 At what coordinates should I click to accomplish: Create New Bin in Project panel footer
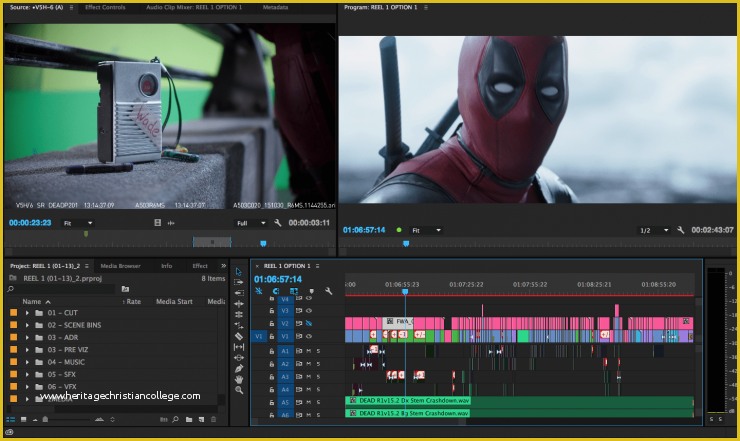click(189, 419)
